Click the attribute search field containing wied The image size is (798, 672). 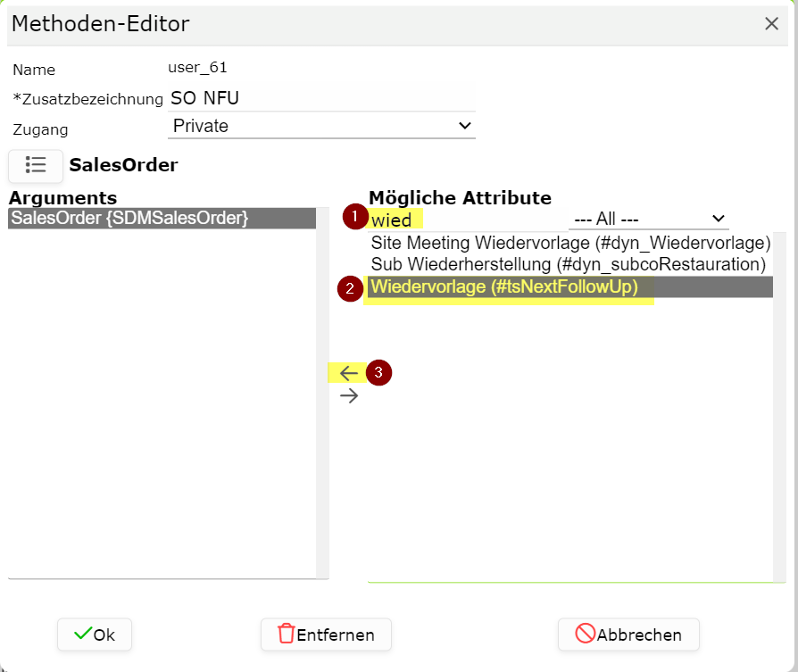[x=467, y=220]
